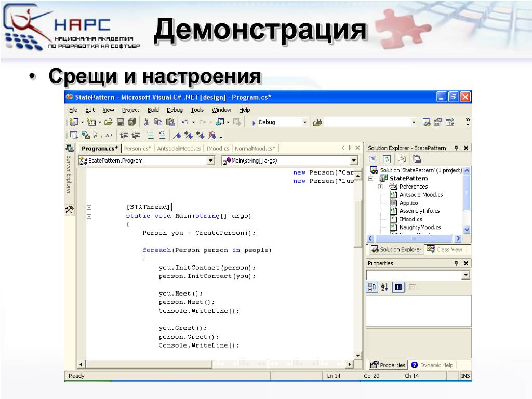
Task: Click the Comment Out Selected Lines icon
Action: [x=151, y=135]
